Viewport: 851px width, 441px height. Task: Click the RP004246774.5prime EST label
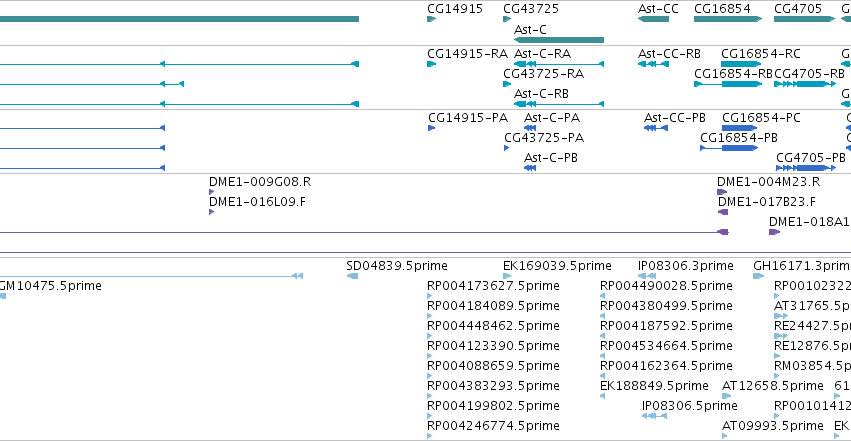493,426
